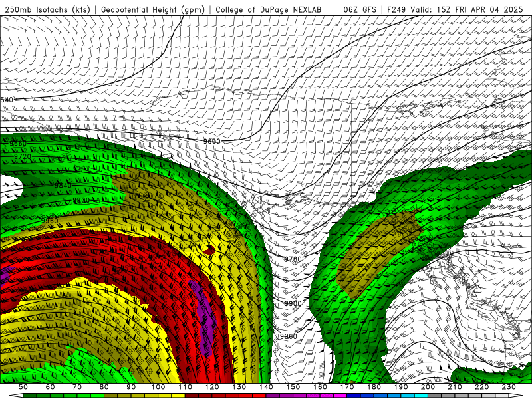532x399 pixels.
Task: Click the 100 kt color scale label
Action: (x=158, y=387)
